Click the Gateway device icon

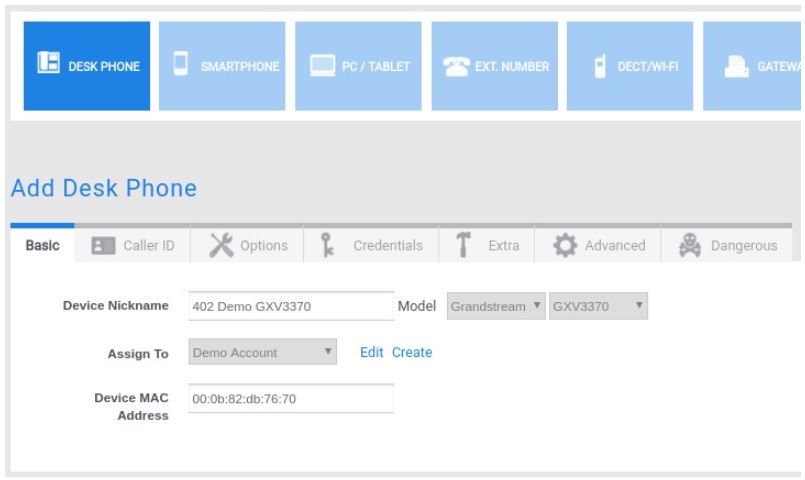(x=733, y=67)
